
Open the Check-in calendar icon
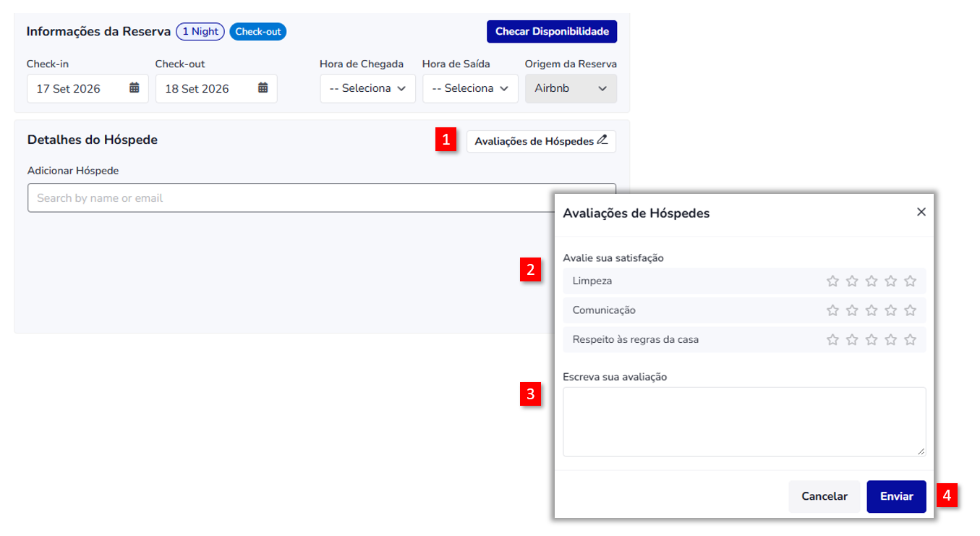click(x=135, y=88)
